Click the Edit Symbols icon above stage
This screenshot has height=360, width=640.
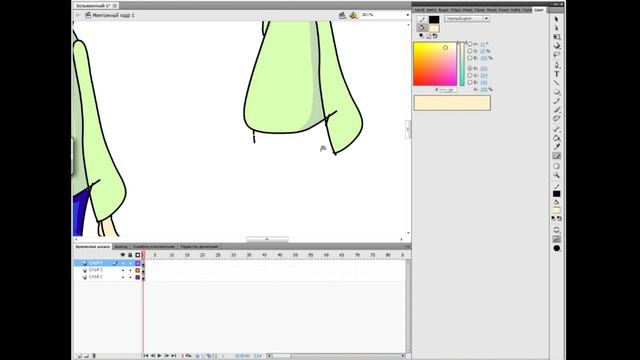pyautogui.click(x=353, y=15)
